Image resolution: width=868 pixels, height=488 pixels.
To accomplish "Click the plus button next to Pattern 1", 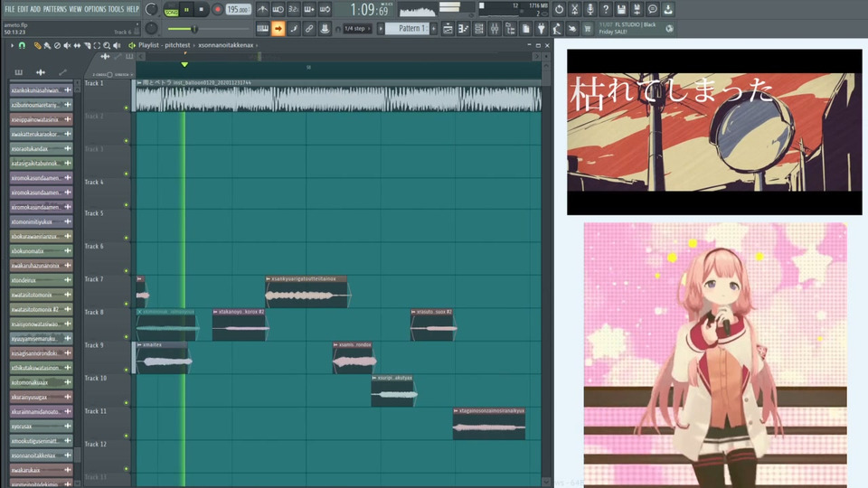I will coord(433,28).
